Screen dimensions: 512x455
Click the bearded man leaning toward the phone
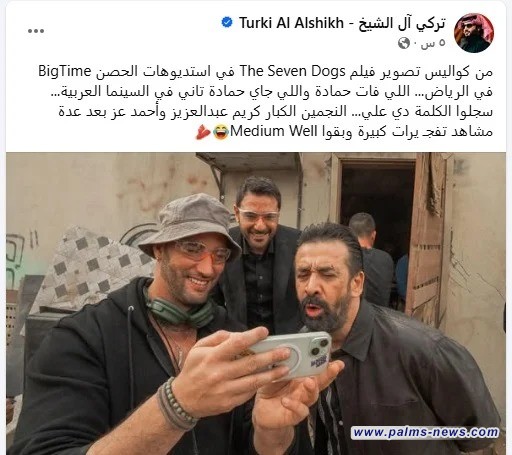coord(383,337)
